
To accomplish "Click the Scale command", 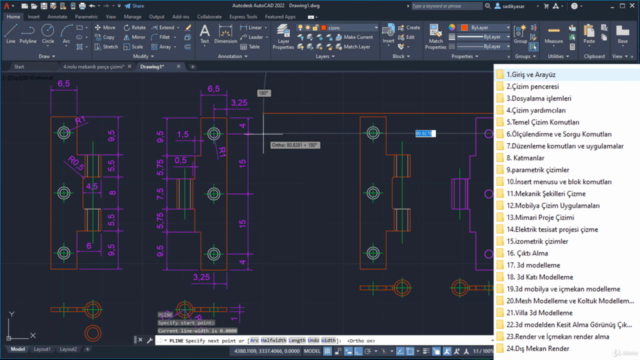I will coord(133,47).
